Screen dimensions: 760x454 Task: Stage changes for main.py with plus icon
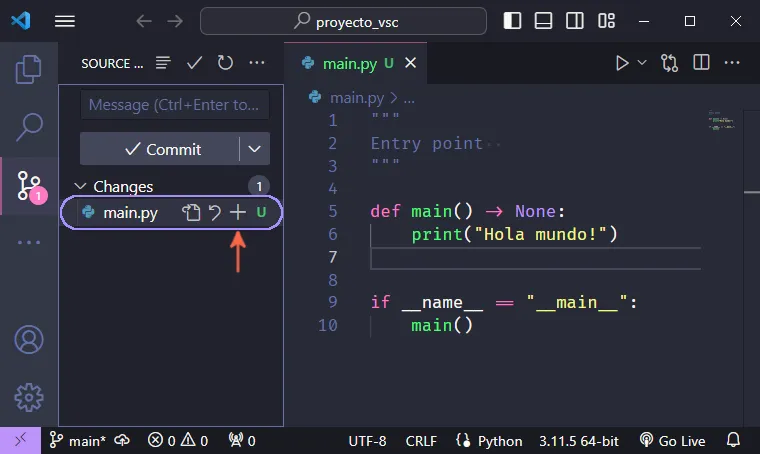pyautogui.click(x=237, y=212)
